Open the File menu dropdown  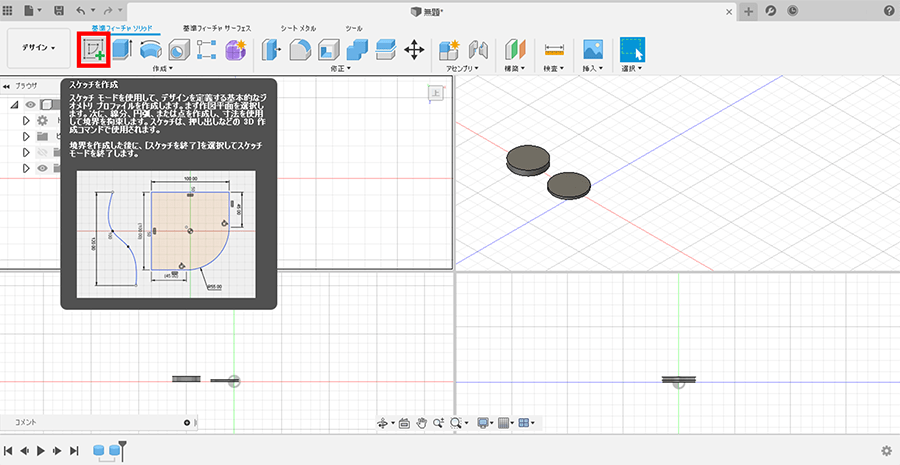tap(33, 10)
